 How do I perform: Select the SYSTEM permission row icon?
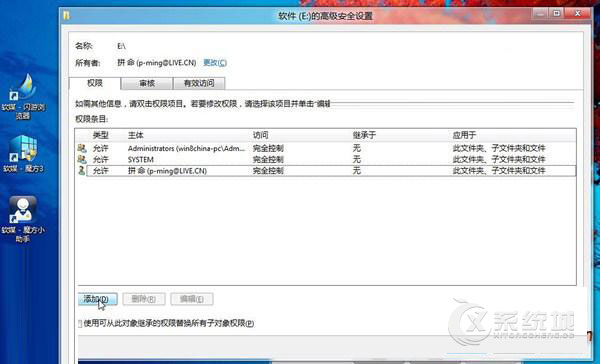tap(82, 159)
